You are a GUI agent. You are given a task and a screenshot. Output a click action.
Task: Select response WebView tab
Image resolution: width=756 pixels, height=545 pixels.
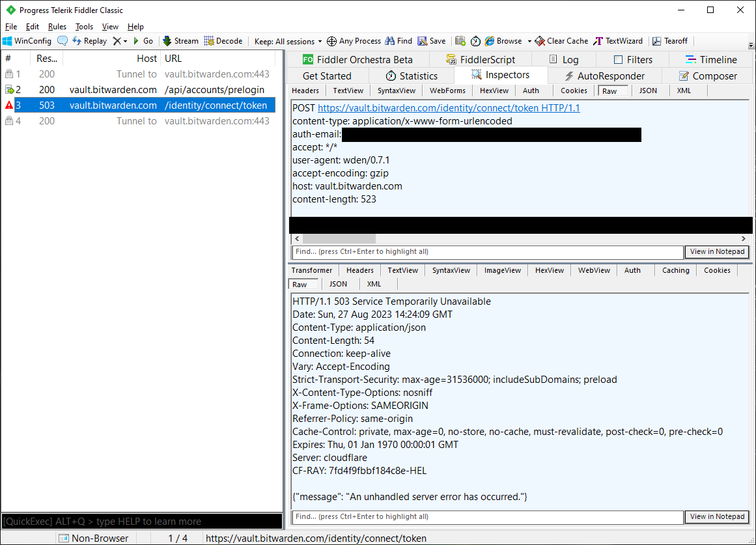pyautogui.click(x=594, y=271)
